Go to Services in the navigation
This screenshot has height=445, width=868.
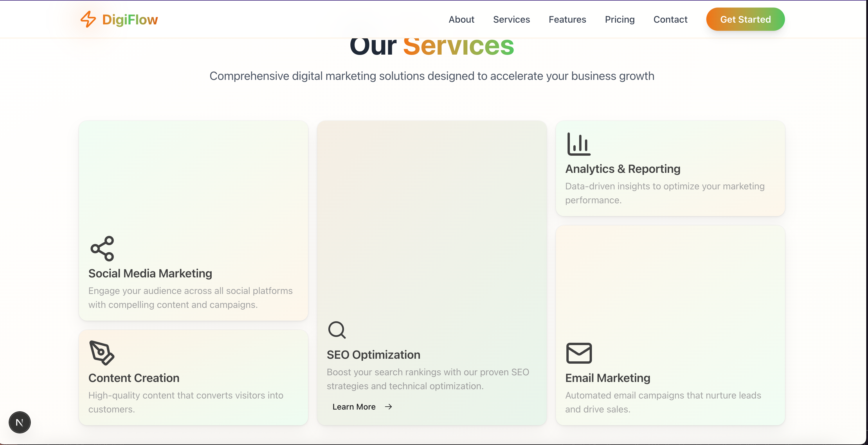511,19
